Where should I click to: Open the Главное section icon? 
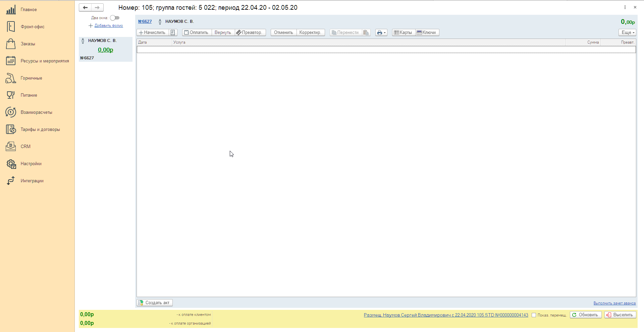11,10
